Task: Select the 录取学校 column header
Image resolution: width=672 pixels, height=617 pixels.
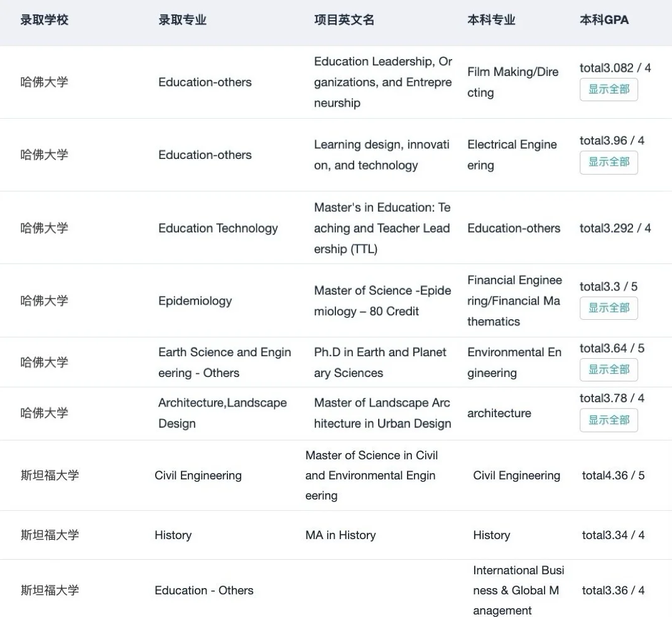Action: coord(45,19)
